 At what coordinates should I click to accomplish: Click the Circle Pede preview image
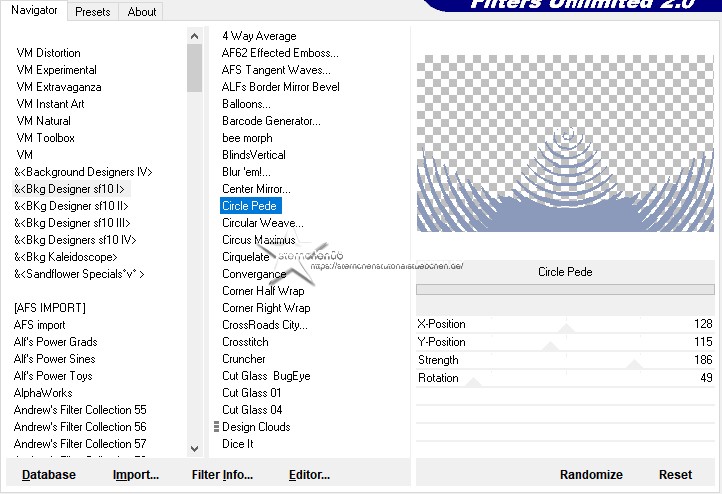[565, 143]
